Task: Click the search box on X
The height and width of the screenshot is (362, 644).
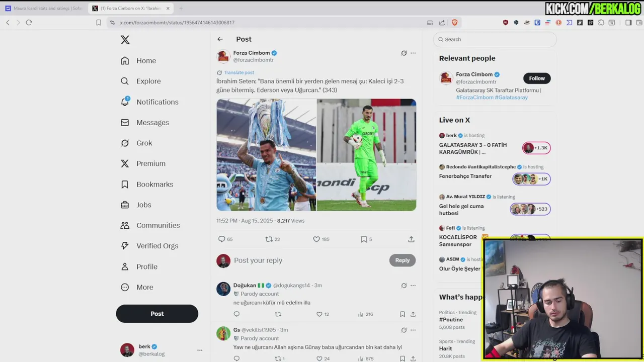Action: click(x=495, y=39)
